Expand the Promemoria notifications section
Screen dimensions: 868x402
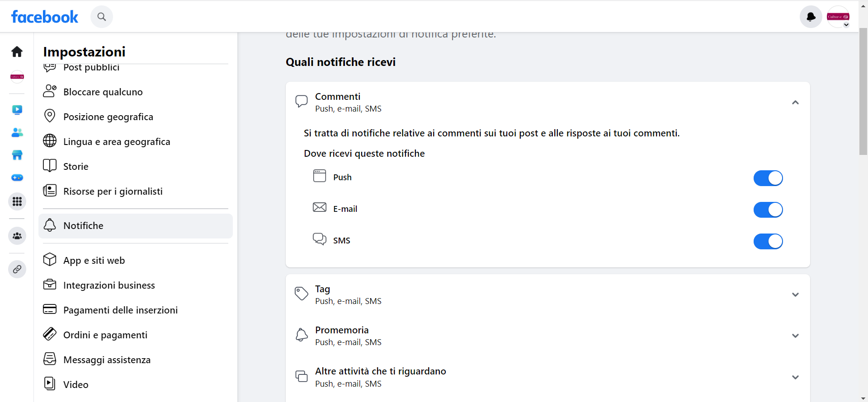click(795, 336)
